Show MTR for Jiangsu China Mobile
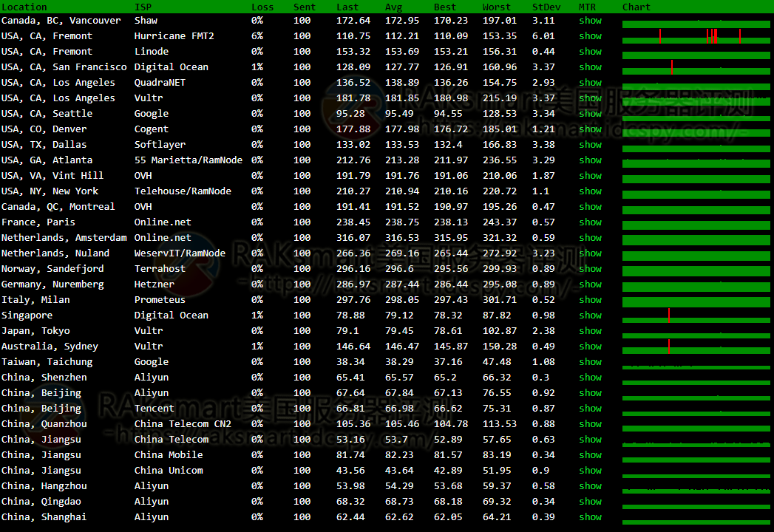Viewport: 774px width, 532px height. (590, 455)
